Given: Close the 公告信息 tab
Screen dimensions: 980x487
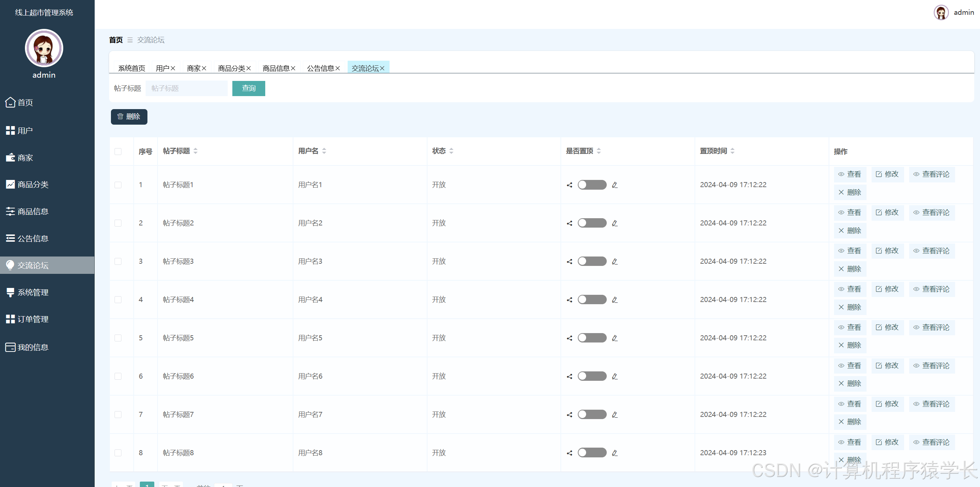Looking at the screenshot, I should point(338,69).
